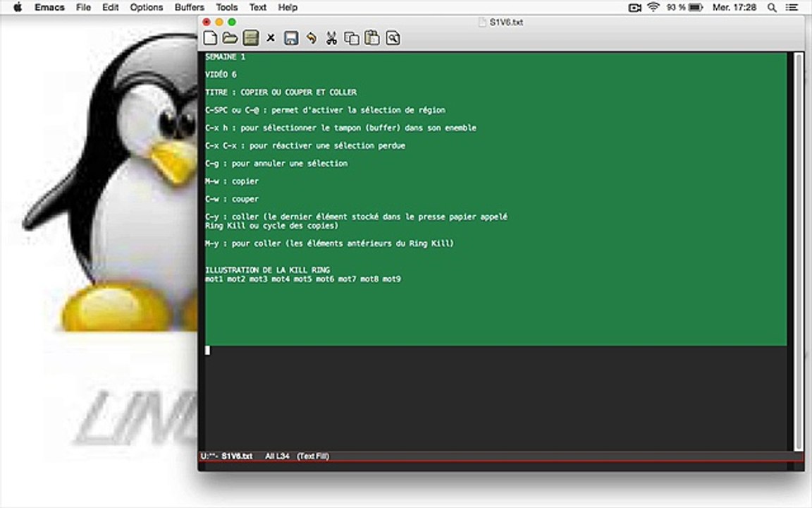Viewport: 812px width, 508px height.
Task: Click the Copy toolbar icon
Action: 352,38
